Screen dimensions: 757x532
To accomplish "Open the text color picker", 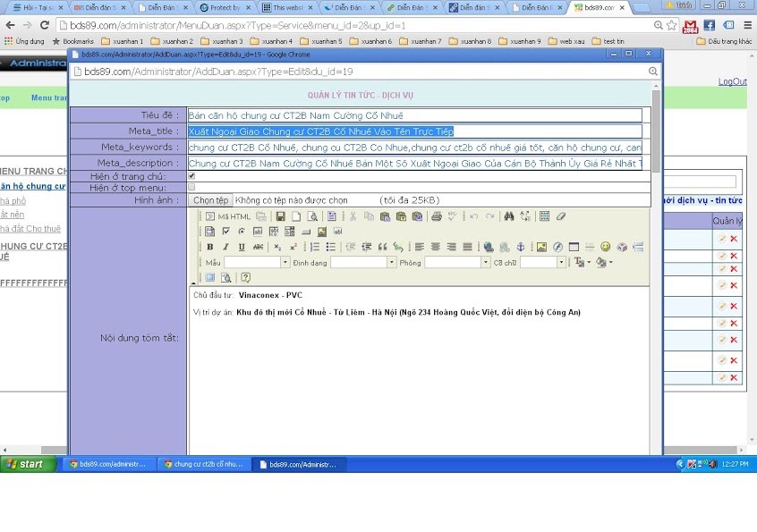I will point(582,262).
